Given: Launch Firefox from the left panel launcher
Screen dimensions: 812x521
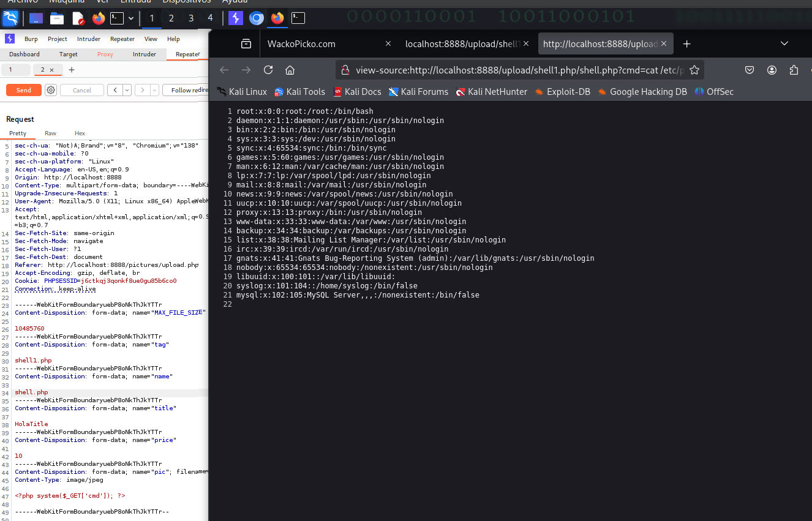Looking at the screenshot, I should pos(99,18).
